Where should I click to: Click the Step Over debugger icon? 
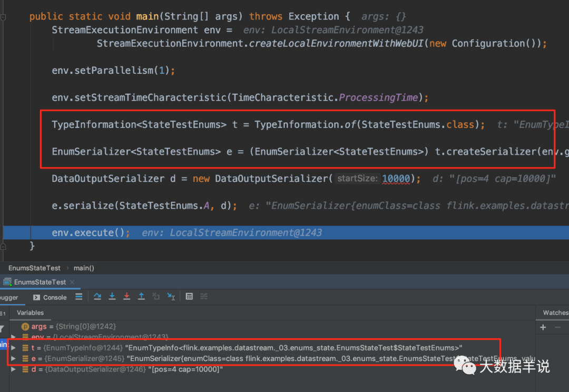pyautogui.click(x=97, y=297)
